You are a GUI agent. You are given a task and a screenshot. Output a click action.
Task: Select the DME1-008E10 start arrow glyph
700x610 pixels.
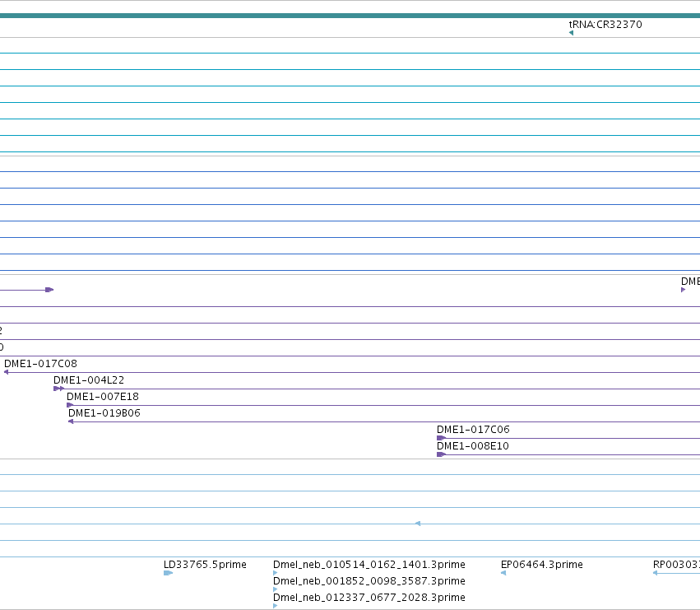coord(441,454)
